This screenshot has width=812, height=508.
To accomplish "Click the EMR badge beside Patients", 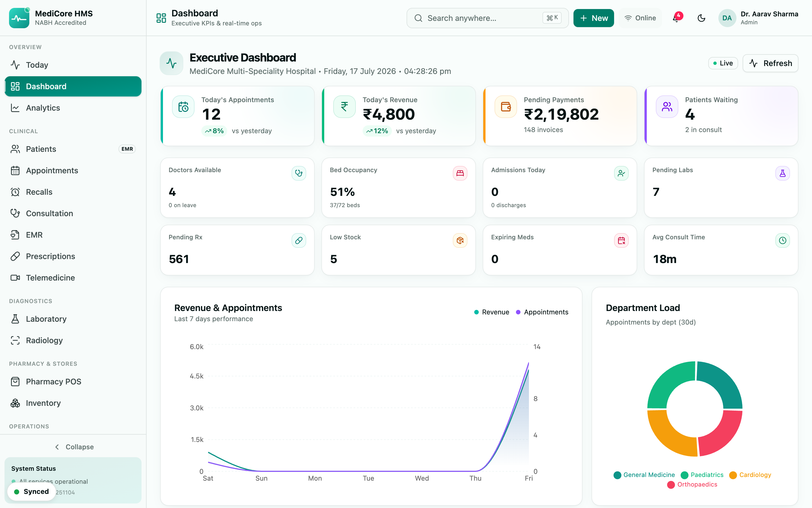I will (x=127, y=149).
